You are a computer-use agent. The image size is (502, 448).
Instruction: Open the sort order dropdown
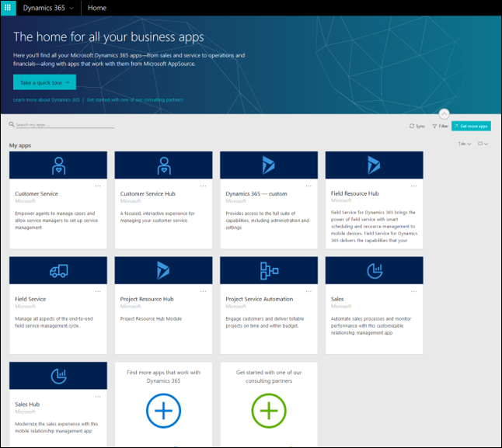tap(465, 144)
